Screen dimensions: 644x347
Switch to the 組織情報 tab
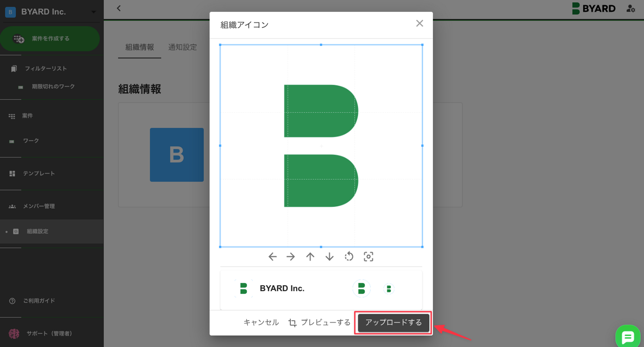click(139, 47)
